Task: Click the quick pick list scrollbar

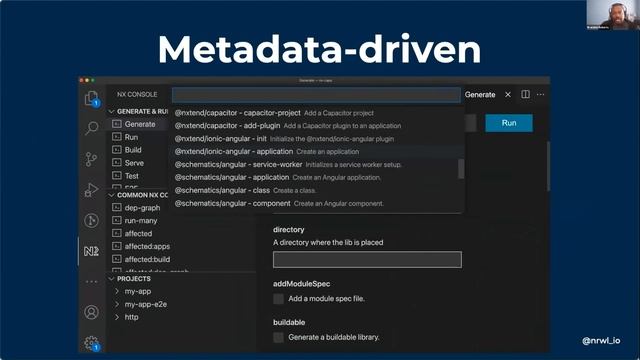Action: click(x=461, y=169)
